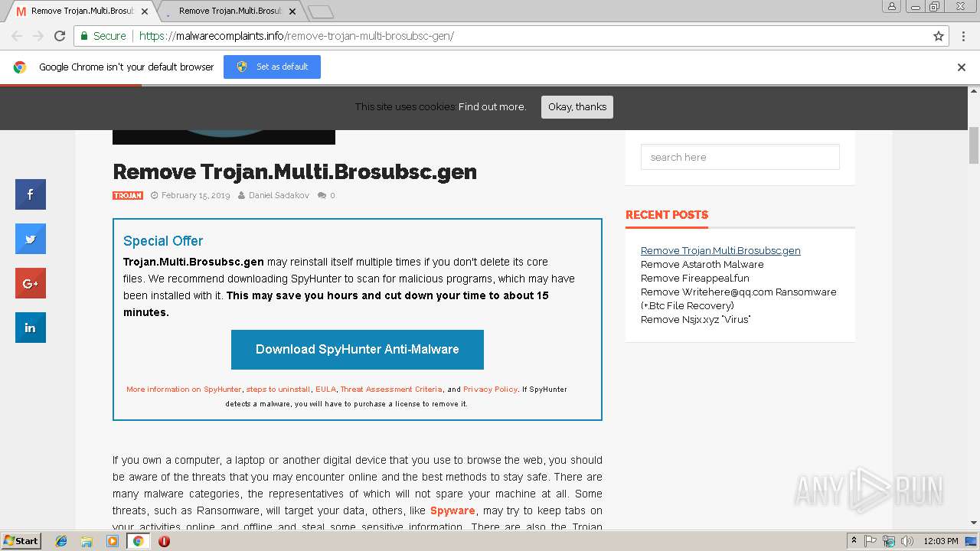Click the browser forward arrow
The width and height of the screenshot is (980, 551).
38,36
